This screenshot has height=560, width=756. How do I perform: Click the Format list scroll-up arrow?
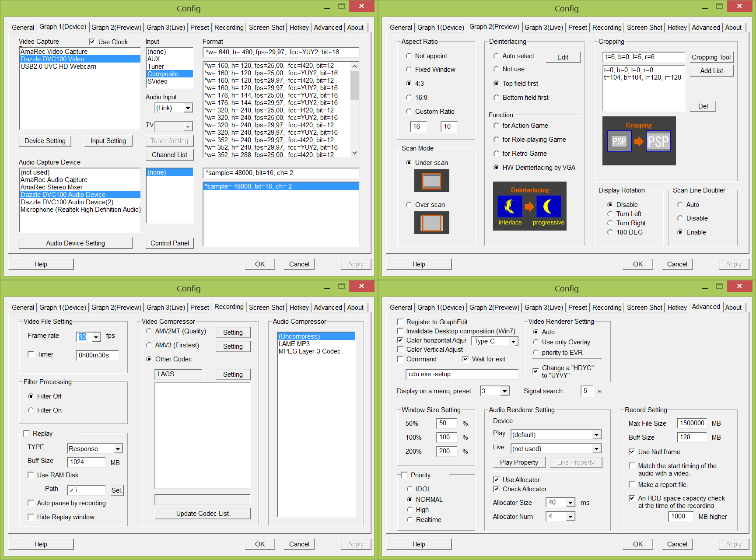pos(354,66)
